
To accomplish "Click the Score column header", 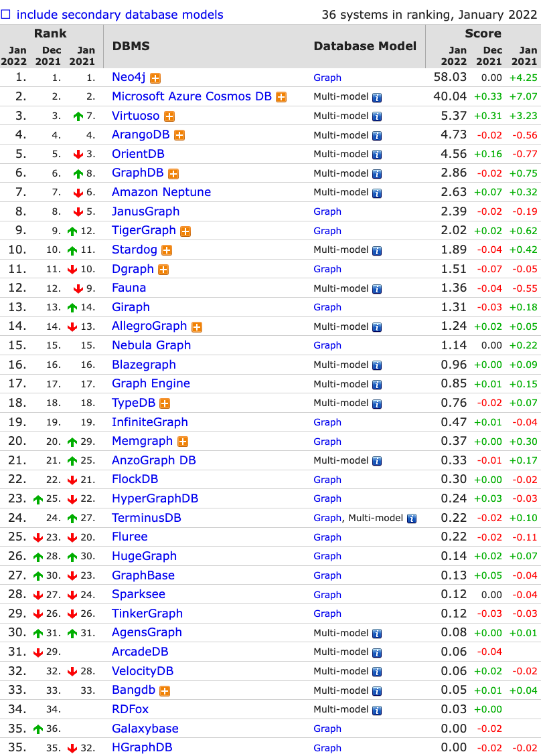I will point(483,33).
